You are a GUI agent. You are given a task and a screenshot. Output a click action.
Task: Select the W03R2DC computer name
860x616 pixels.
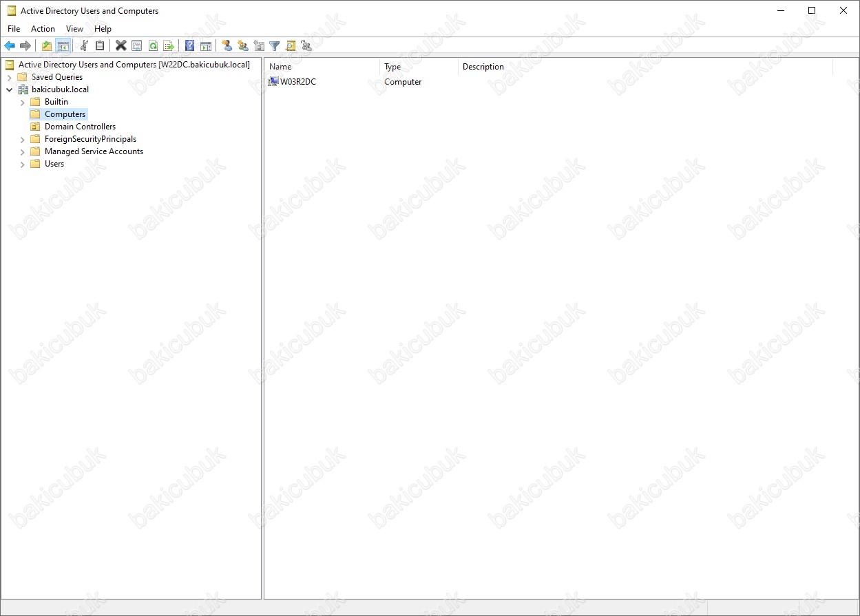tap(298, 82)
